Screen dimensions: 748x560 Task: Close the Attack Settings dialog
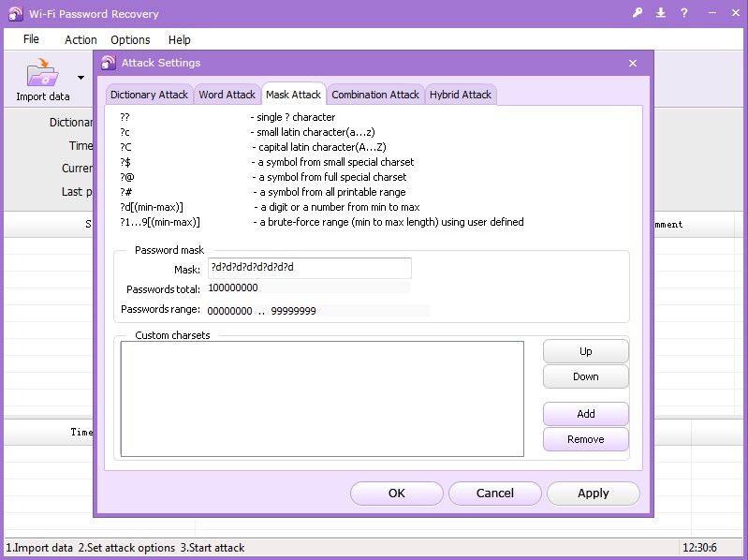(633, 63)
